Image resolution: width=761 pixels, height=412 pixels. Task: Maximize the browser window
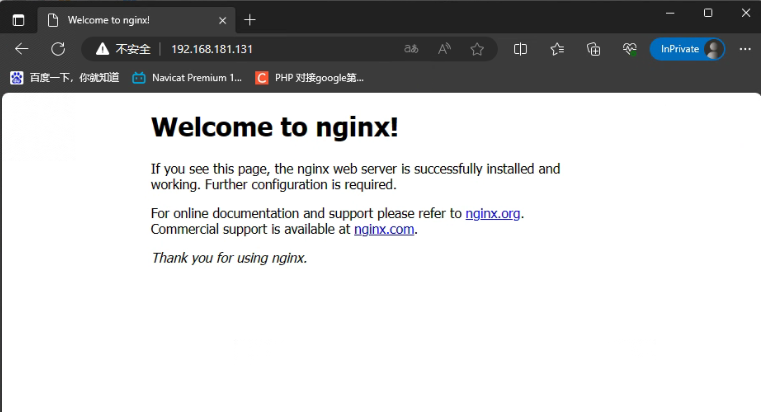pyautogui.click(x=708, y=13)
